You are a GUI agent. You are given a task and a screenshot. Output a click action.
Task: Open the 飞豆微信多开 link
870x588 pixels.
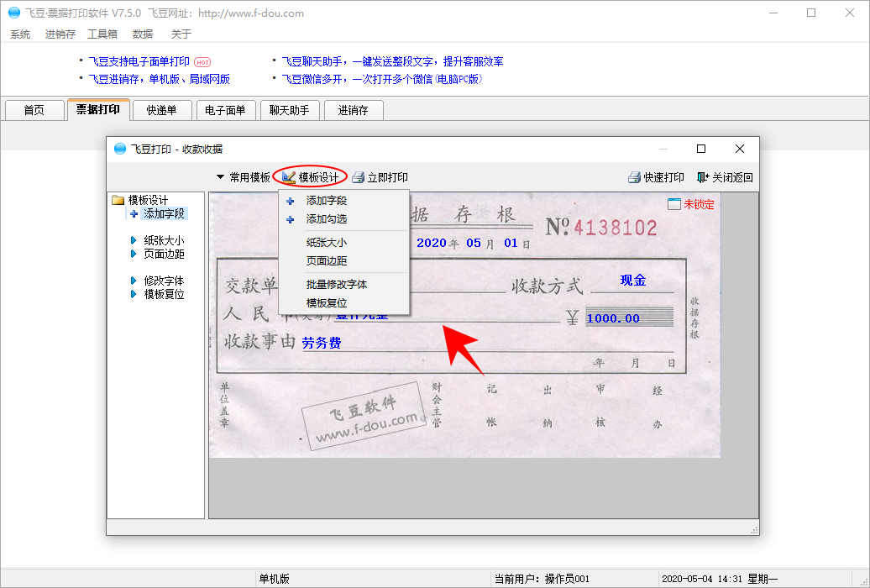click(382, 80)
